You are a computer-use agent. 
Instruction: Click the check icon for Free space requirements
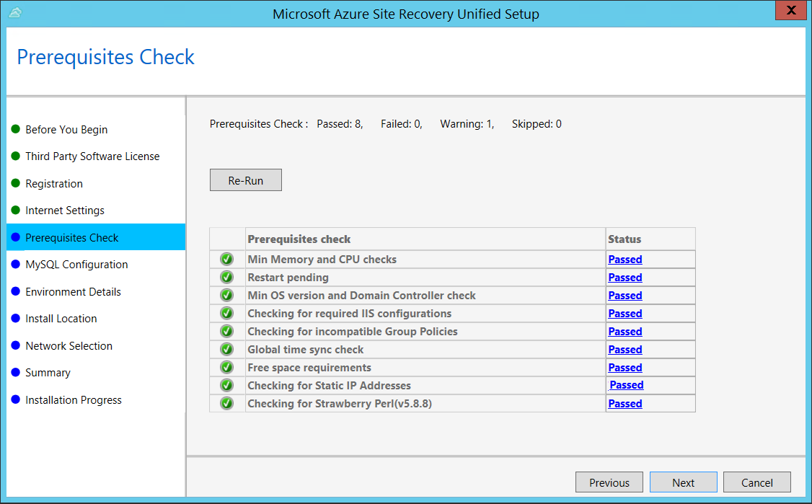226,367
